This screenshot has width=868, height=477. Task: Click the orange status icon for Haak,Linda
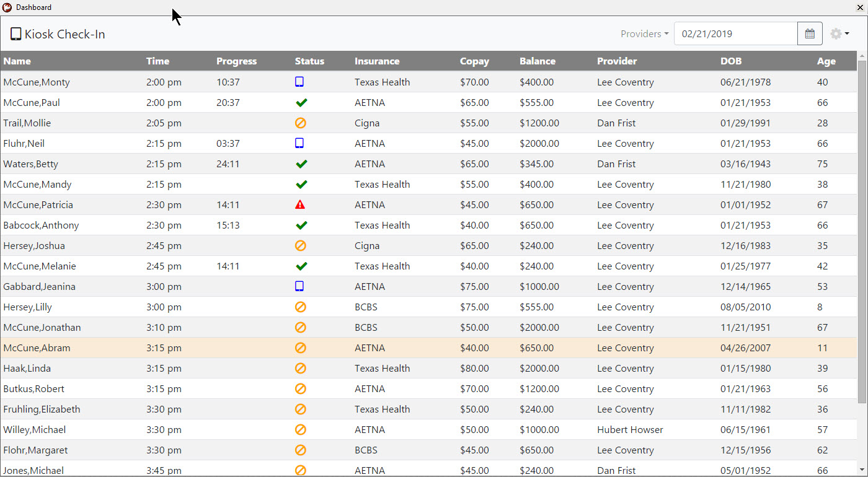click(x=301, y=368)
